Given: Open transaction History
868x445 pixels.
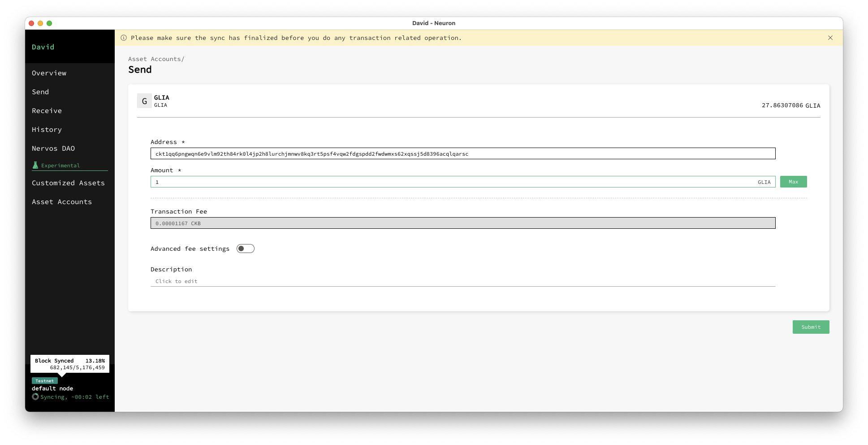Looking at the screenshot, I should 47,130.
